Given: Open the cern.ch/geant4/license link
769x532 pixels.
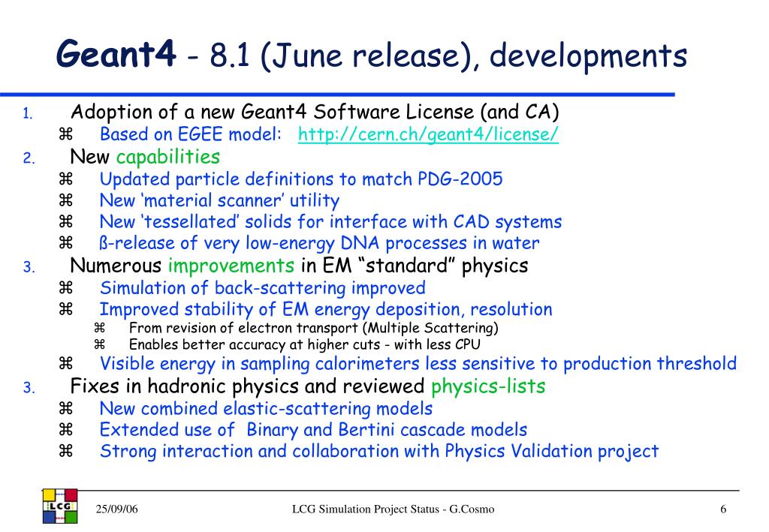Looking at the screenshot, I should pyautogui.click(x=428, y=134).
